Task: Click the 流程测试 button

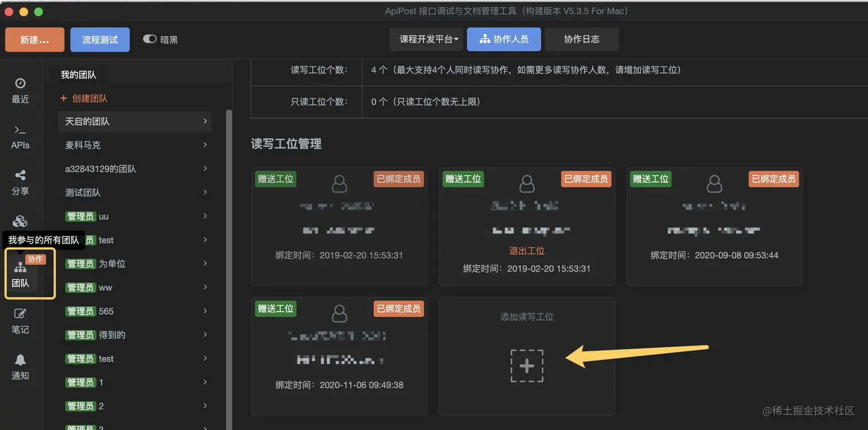Action: pos(100,40)
